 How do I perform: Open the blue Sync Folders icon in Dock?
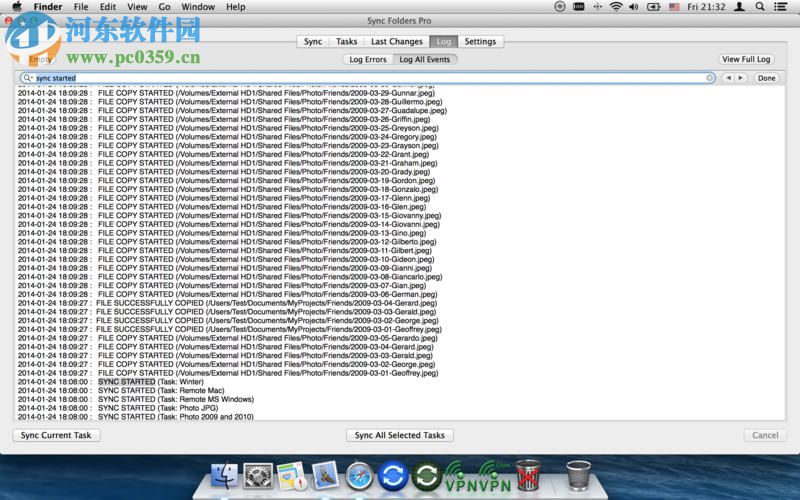point(393,476)
